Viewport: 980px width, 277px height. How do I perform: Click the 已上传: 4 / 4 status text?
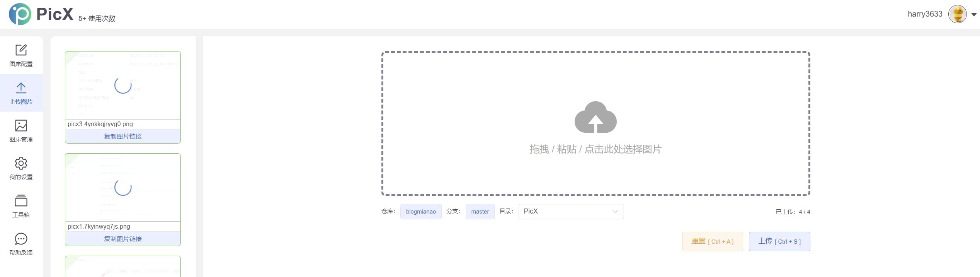click(793, 212)
